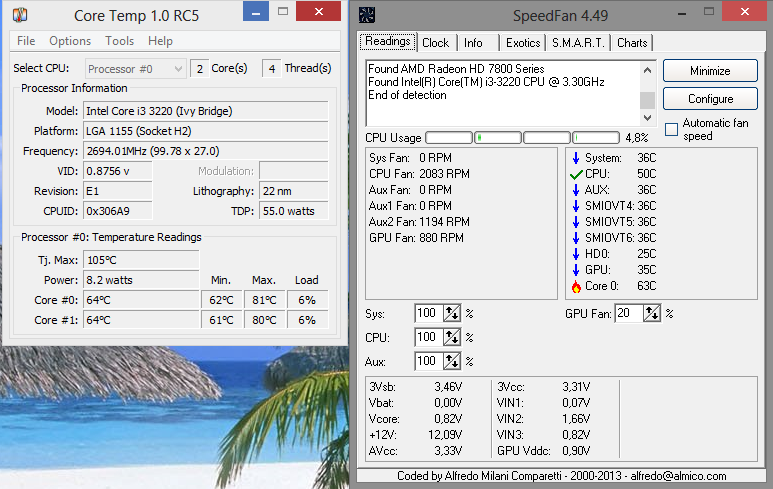Click the TDP value 55.0 watts
The height and width of the screenshot is (489, 773).
[294, 211]
